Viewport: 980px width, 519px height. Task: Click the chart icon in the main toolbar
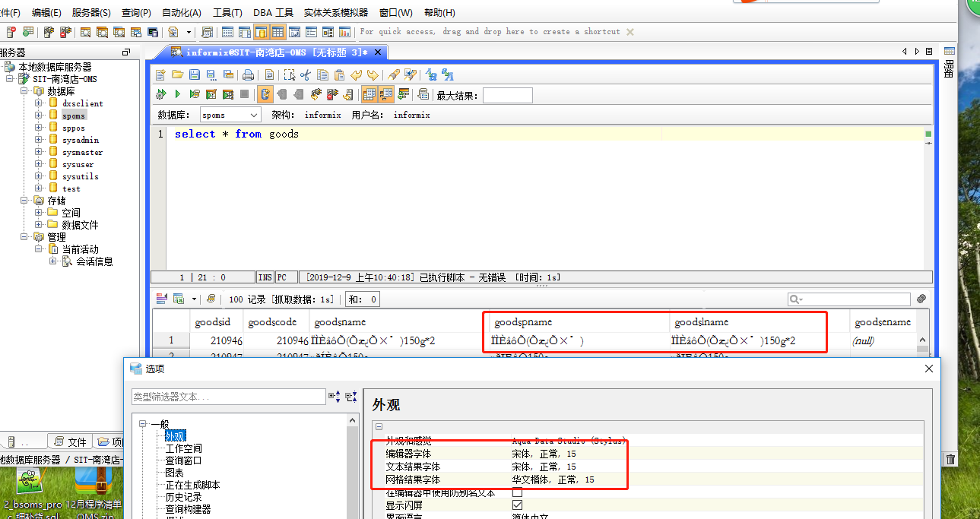pyautogui.click(x=344, y=32)
